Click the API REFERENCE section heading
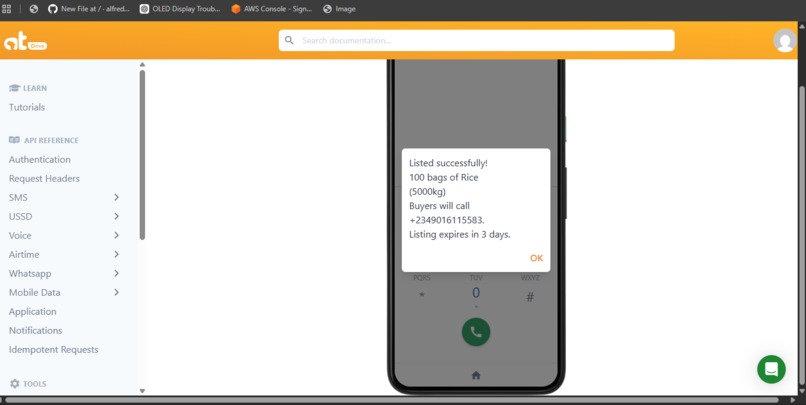This screenshot has height=405, width=806. (51, 140)
